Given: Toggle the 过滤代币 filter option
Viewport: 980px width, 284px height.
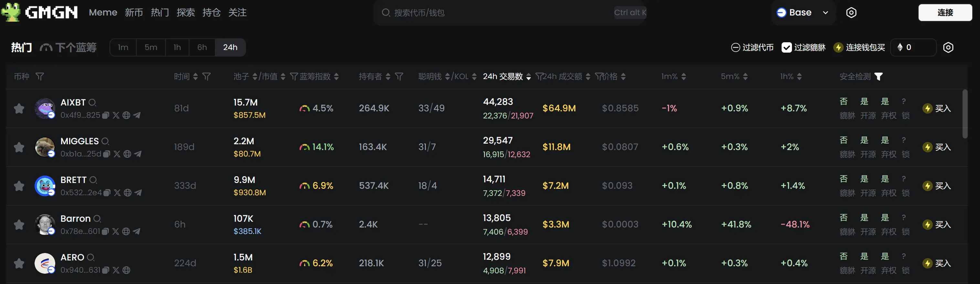Looking at the screenshot, I should pyautogui.click(x=752, y=47).
